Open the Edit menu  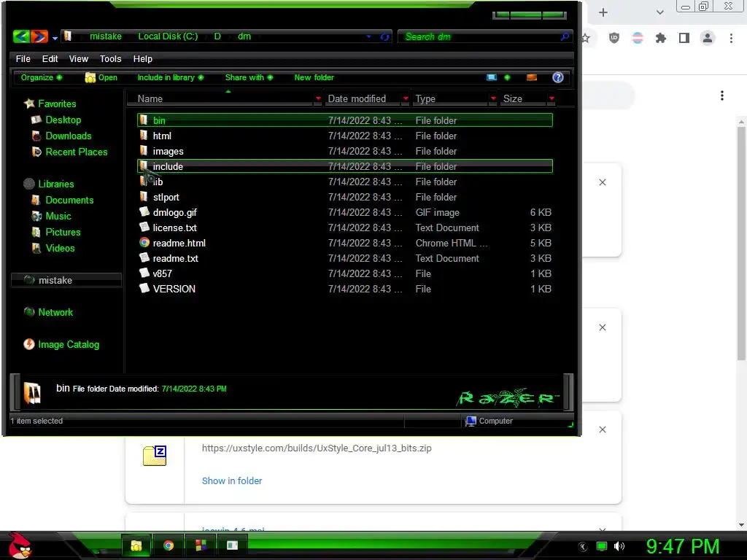pyautogui.click(x=50, y=58)
